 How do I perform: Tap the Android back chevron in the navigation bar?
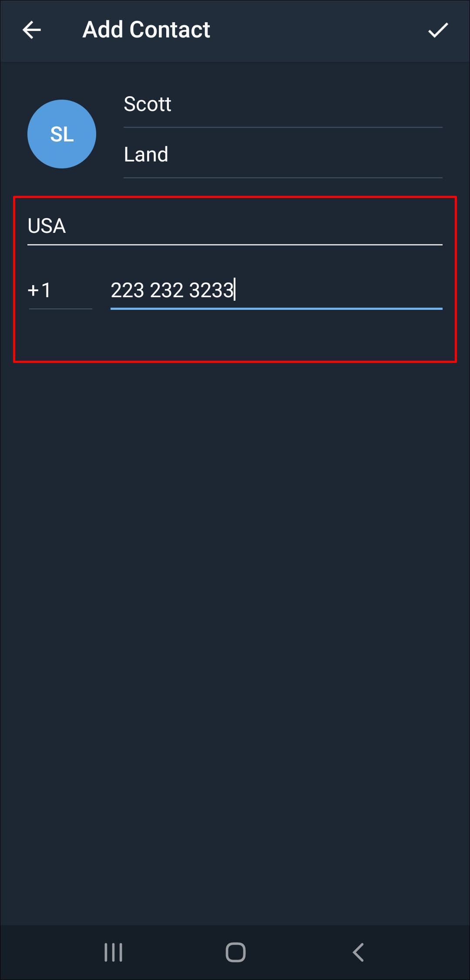(358, 952)
